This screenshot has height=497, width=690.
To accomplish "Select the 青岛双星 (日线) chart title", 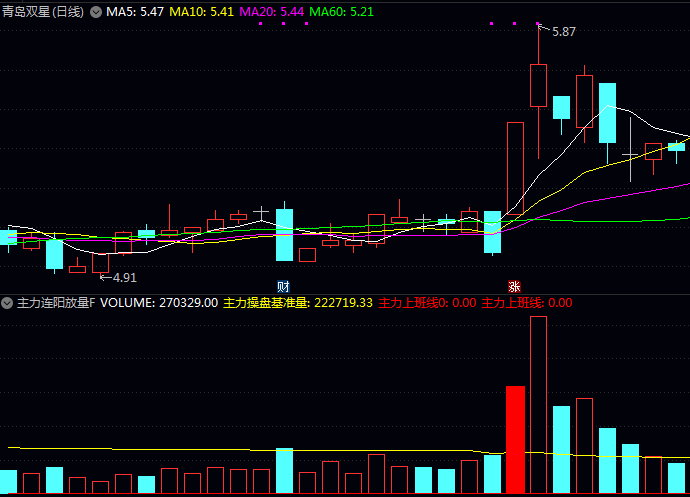I will [43, 11].
